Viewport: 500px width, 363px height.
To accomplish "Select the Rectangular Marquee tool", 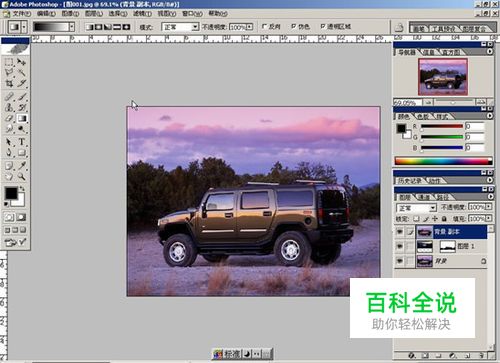I will pos(9,62).
